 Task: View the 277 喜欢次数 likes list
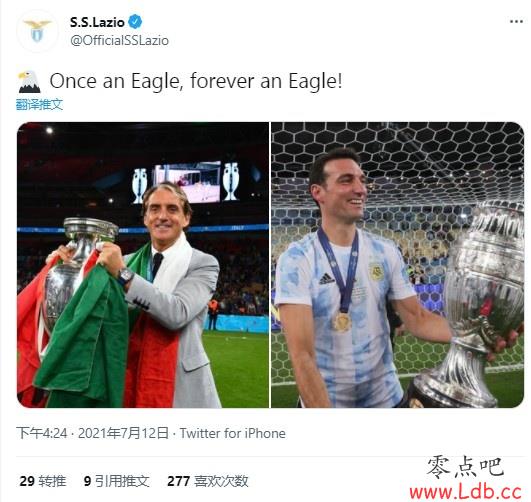(x=208, y=481)
